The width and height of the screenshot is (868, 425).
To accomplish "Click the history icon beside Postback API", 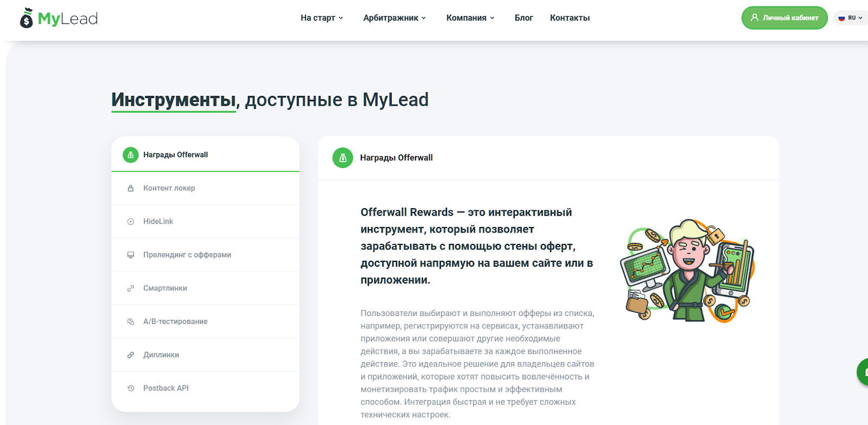I will click(x=130, y=388).
